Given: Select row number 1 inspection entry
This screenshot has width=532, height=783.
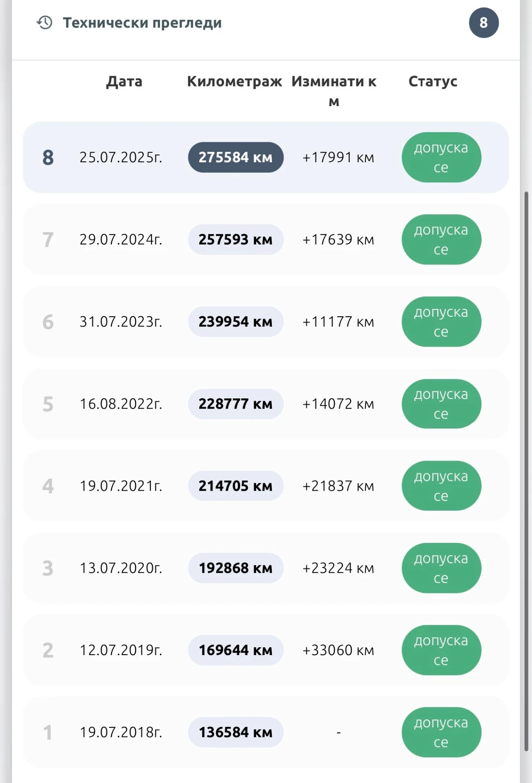Looking at the screenshot, I should coord(266,733).
